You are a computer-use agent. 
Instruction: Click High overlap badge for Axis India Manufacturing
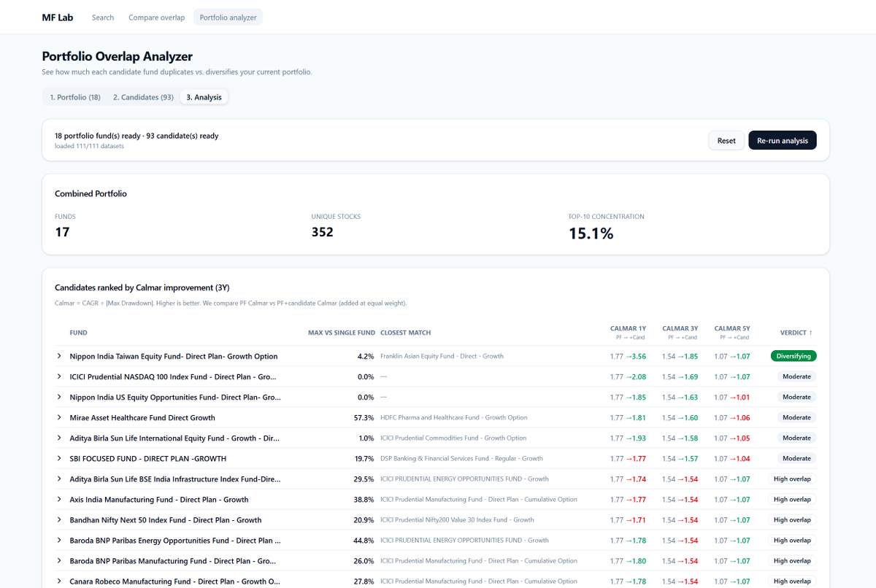792,499
